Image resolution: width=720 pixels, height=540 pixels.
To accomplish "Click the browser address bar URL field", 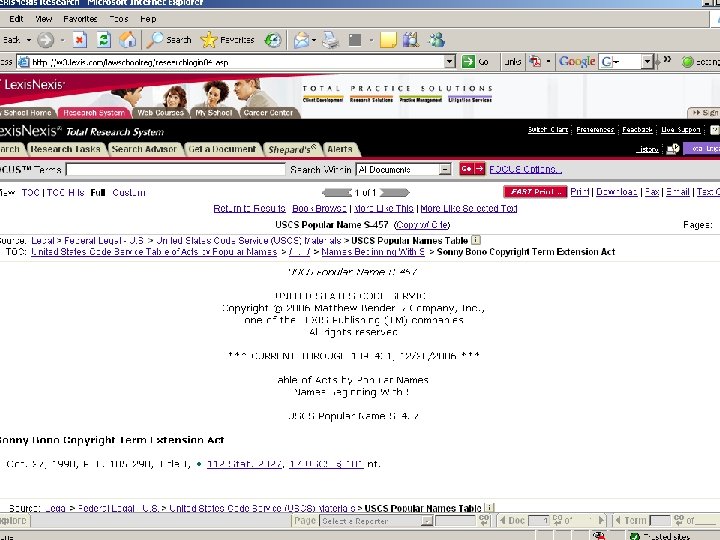I will point(231,62).
